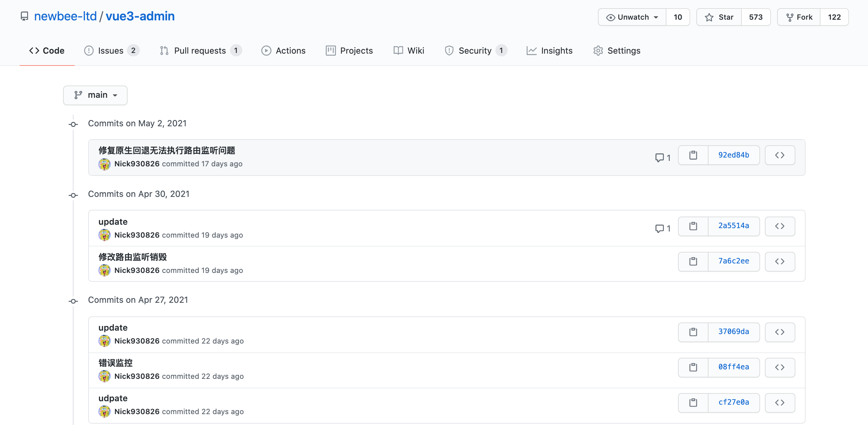Open the Security tab

pyautogui.click(x=476, y=51)
